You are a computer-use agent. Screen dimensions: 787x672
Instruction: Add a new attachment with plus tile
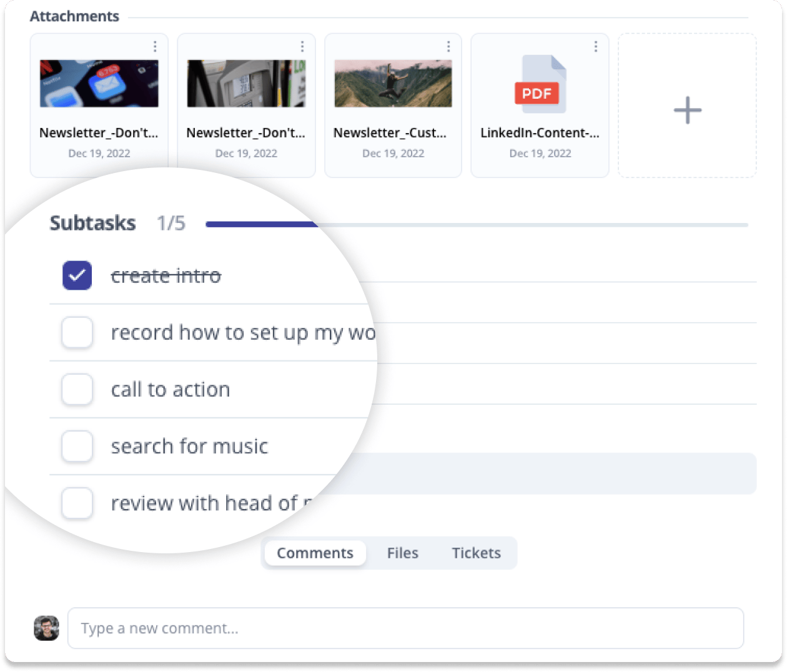coord(687,106)
